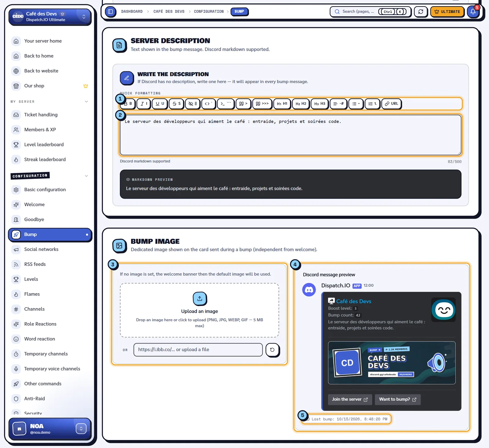
Task: Toggle the sidebar panel icon in header
Action: (x=111, y=12)
